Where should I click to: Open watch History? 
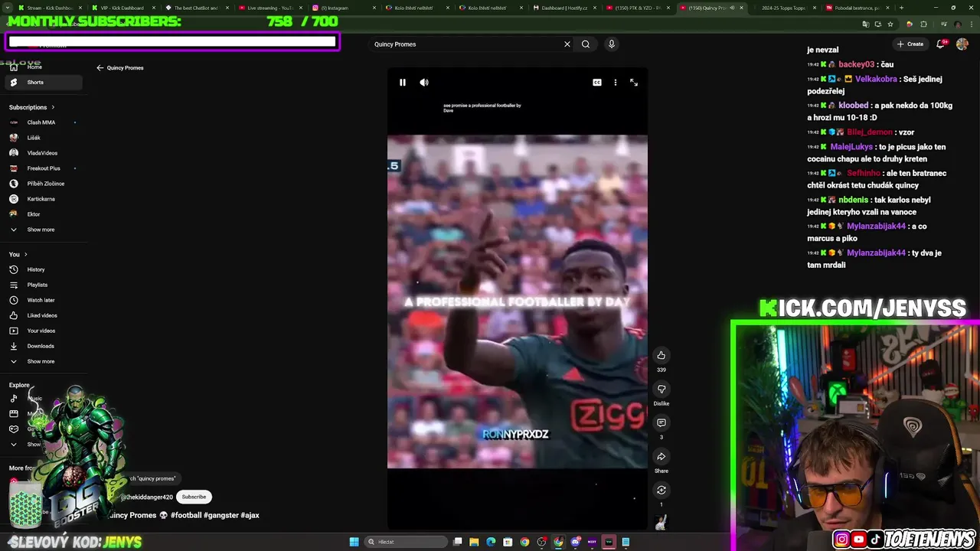tap(42, 269)
